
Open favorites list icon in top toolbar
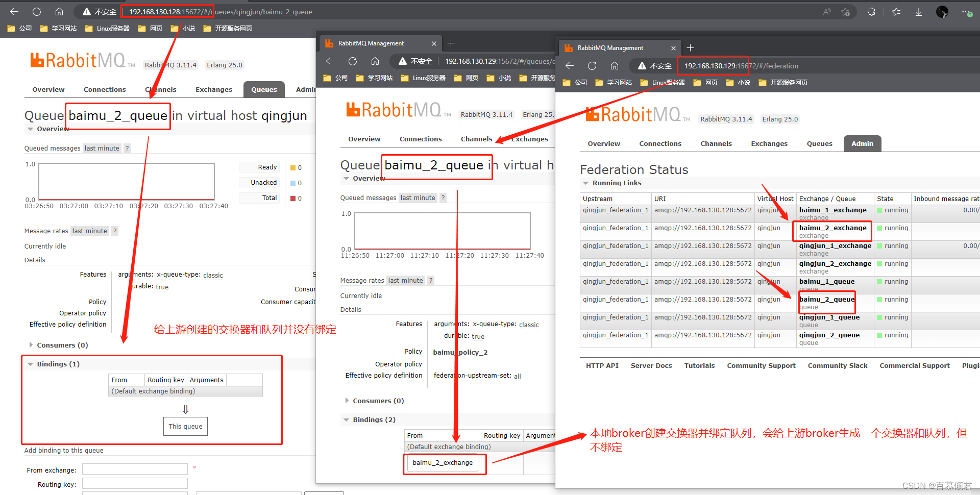point(896,12)
